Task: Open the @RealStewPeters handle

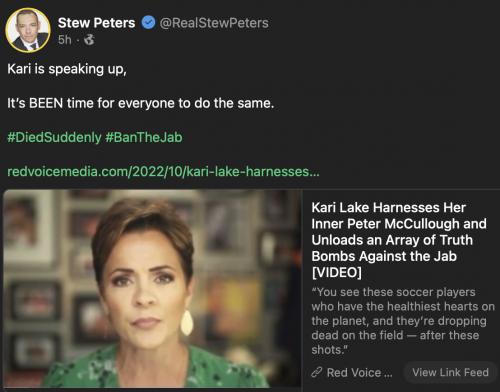Action: 214,23
